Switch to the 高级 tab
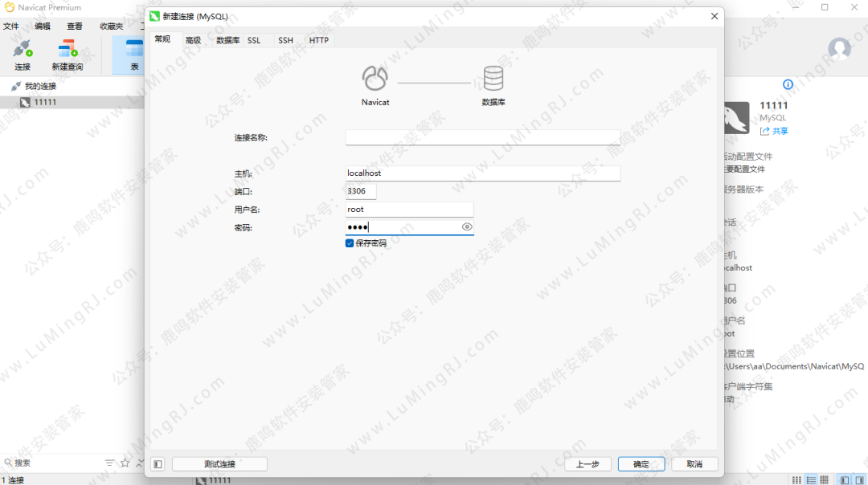 pos(193,40)
